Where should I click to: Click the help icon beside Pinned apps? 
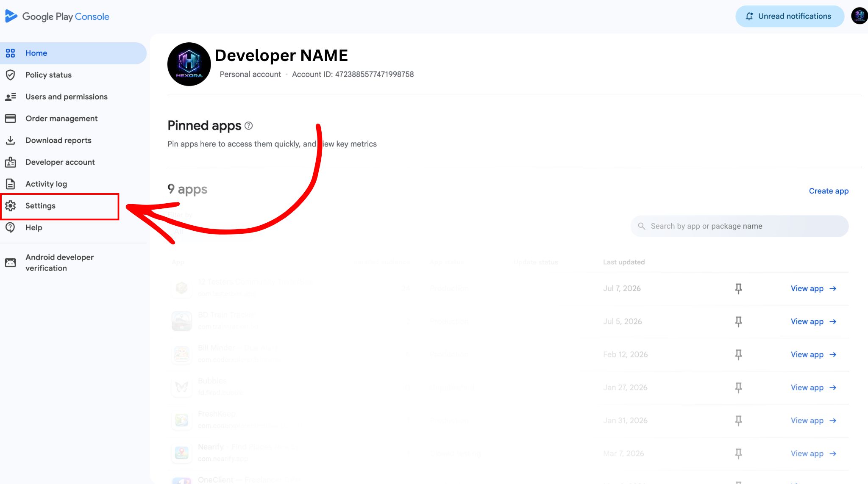pyautogui.click(x=249, y=126)
